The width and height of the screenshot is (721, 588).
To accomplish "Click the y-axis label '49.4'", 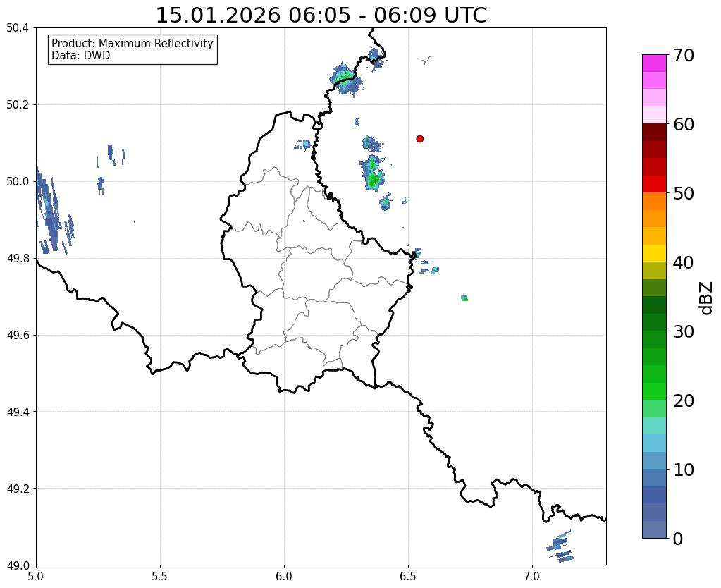I will (18, 412).
